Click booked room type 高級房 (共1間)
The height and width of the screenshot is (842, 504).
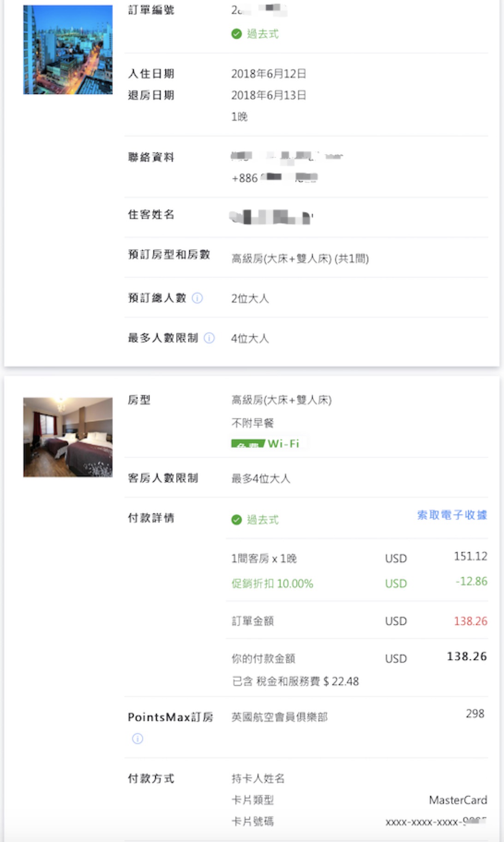click(300, 259)
